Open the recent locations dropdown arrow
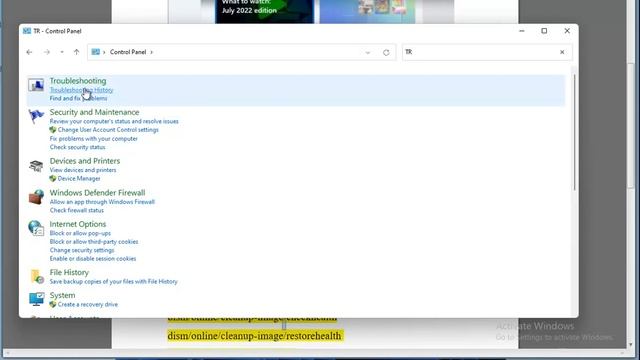 coord(62,52)
